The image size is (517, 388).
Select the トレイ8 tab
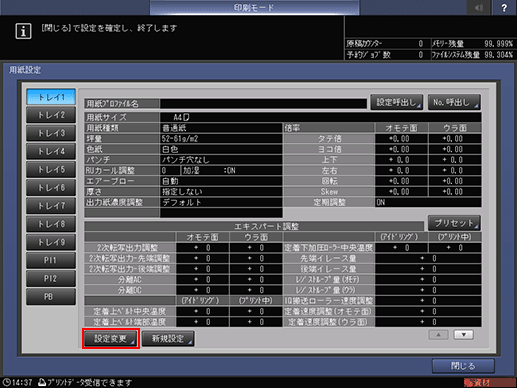pos(51,224)
